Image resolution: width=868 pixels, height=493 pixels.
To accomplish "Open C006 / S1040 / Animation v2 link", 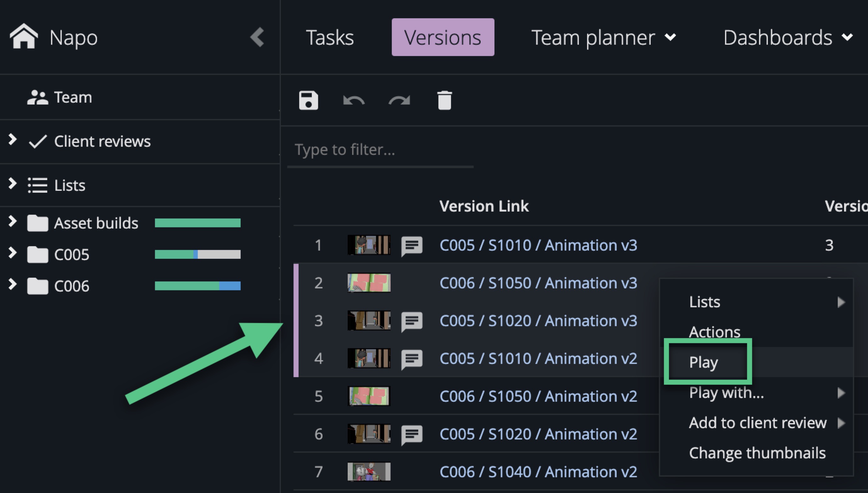I will (x=538, y=472).
